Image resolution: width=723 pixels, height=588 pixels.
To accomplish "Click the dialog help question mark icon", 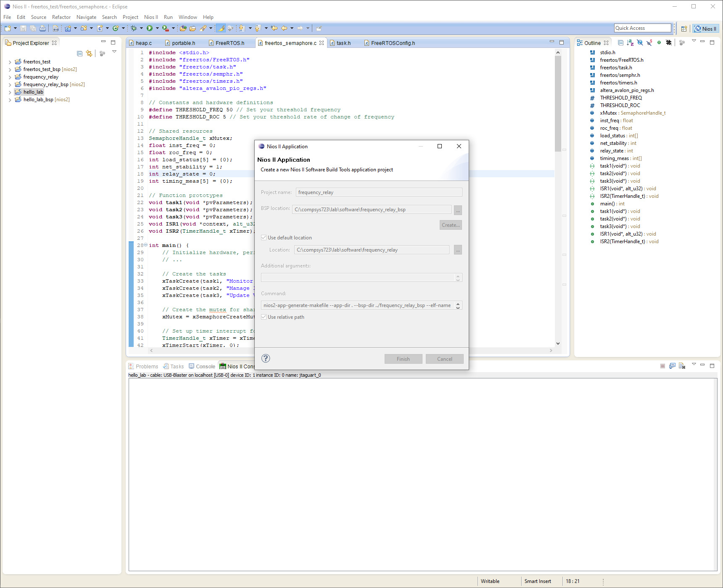I will [266, 358].
